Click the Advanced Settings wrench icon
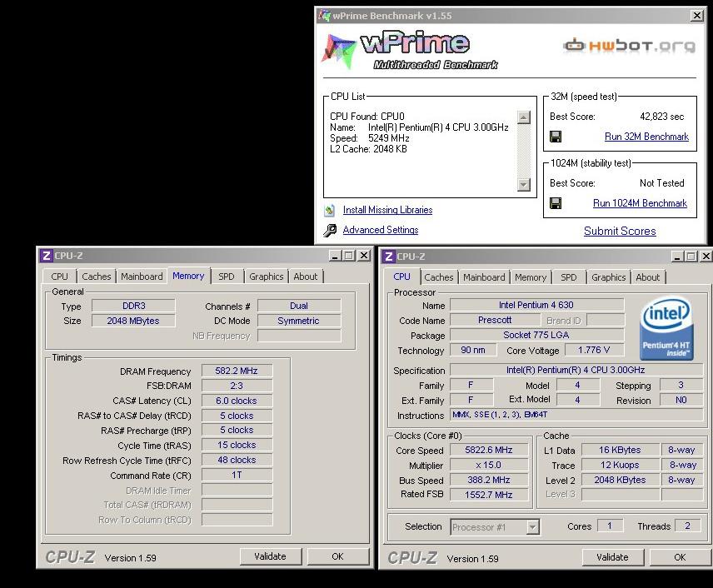 coord(330,230)
